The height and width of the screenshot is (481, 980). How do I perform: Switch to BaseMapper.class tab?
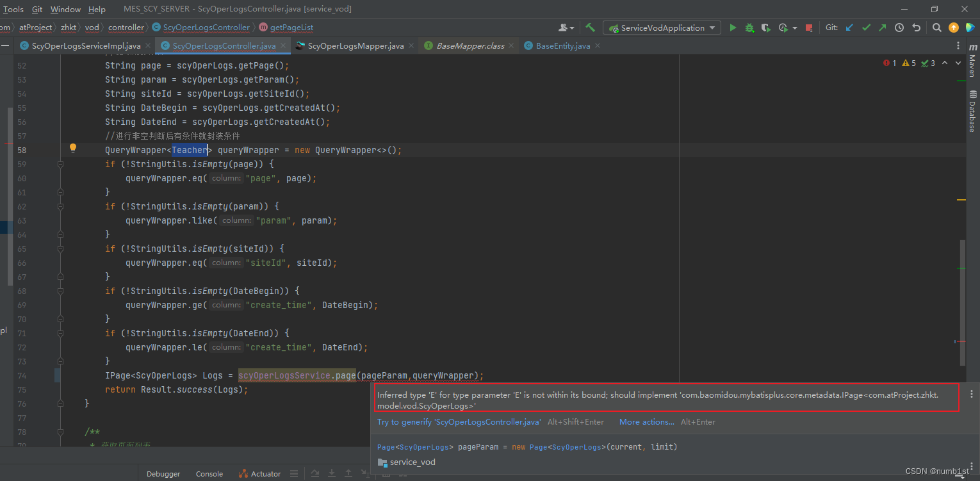470,45
